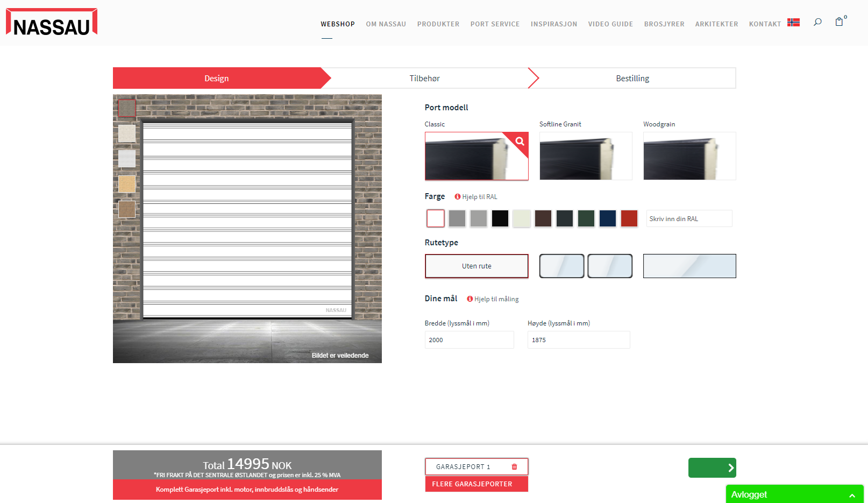Go to the Bestilling step
This screenshot has height=503, width=868.
tap(632, 79)
